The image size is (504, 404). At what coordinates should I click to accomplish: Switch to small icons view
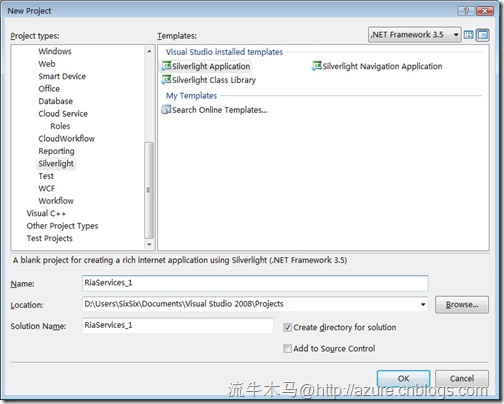(x=482, y=35)
